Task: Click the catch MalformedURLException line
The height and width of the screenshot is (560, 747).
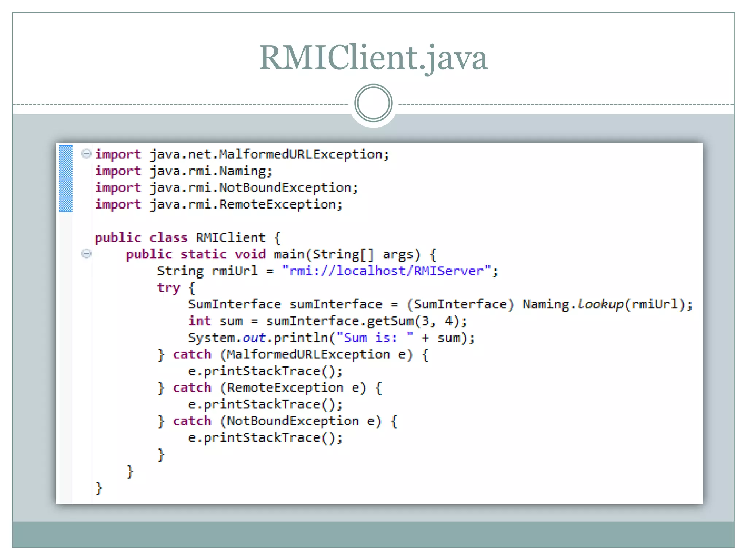Action: (293, 354)
